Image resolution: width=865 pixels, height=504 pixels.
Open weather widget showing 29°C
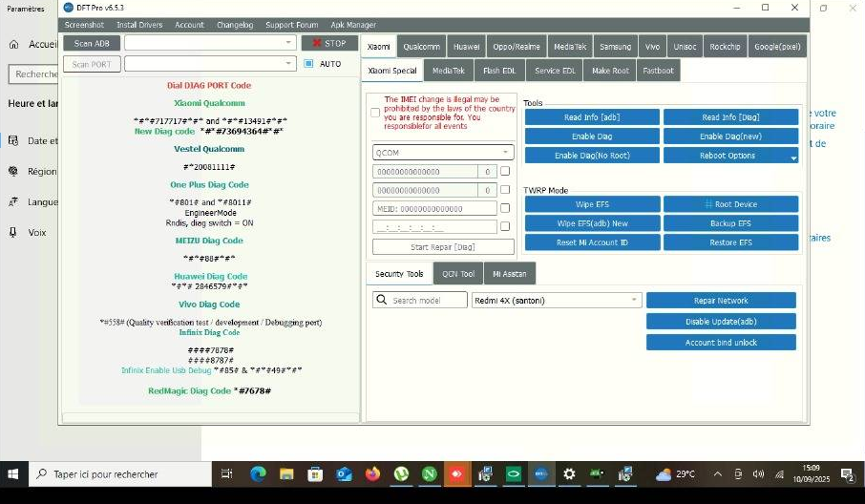(675, 473)
